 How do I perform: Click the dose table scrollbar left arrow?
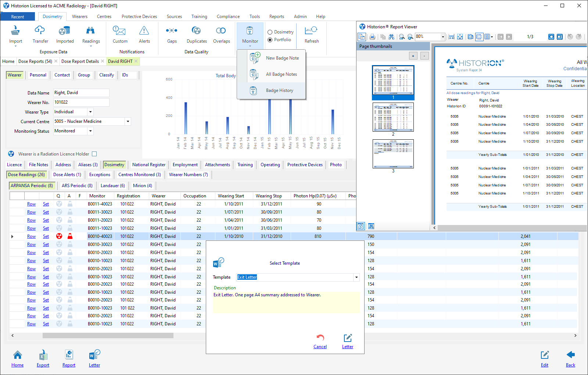tap(12, 336)
